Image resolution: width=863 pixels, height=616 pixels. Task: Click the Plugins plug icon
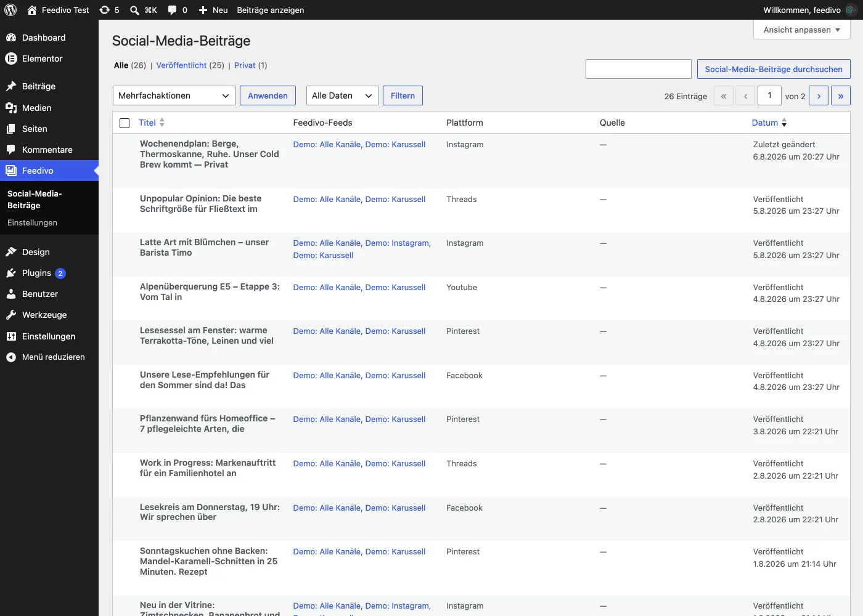11,273
